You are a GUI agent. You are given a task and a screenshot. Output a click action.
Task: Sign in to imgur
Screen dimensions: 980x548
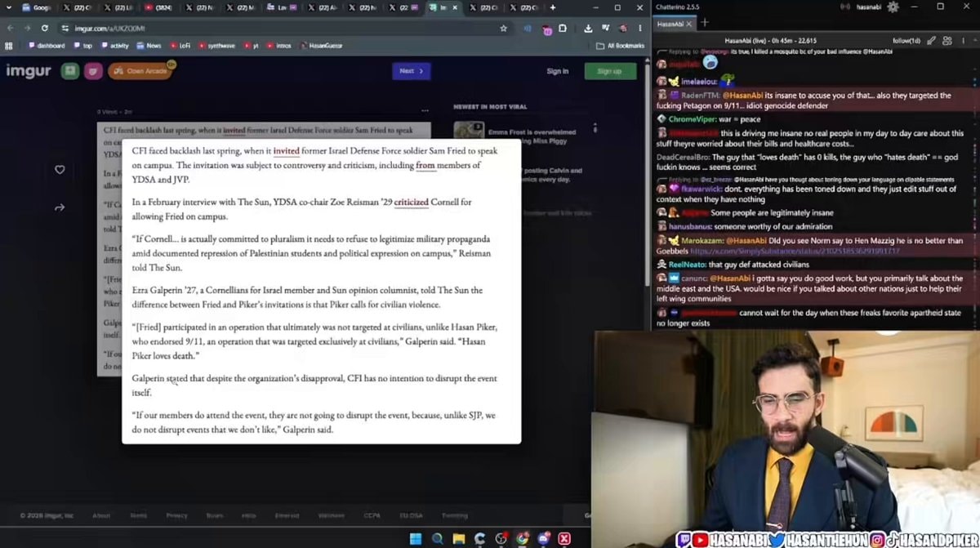[558, 71]
